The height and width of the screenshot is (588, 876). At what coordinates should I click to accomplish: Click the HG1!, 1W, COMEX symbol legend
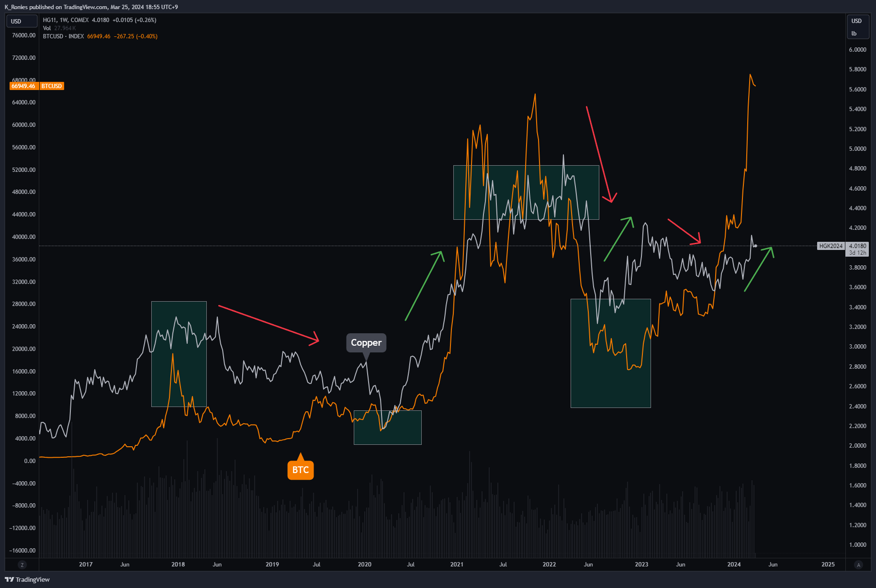(66, 20)
